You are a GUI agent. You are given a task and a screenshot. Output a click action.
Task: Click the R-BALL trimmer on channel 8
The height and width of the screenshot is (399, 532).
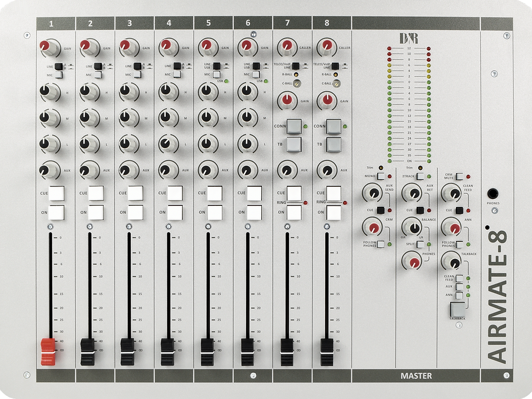336,74
